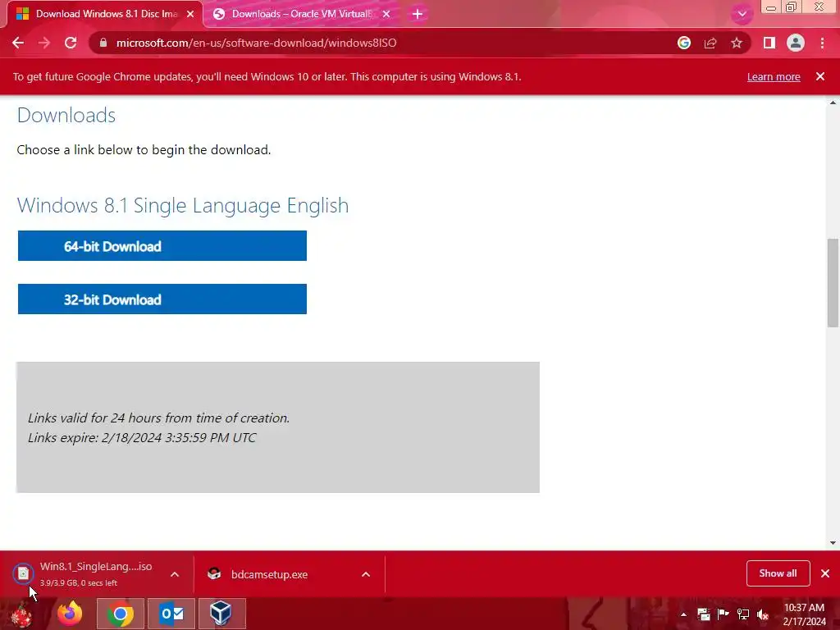The height and width of the screenshot is (630, 840).
Task: Switch to Download Windows 8.1 Disc Image tab
Action: click(107, 14)
